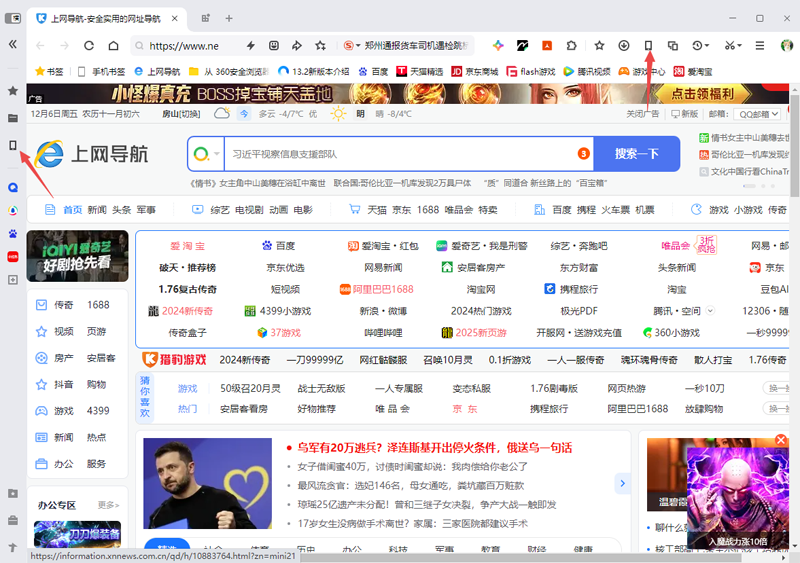Click 明 tomorrow weather toggle
This screenshot has height=563, width=800.
coord(360,114)
